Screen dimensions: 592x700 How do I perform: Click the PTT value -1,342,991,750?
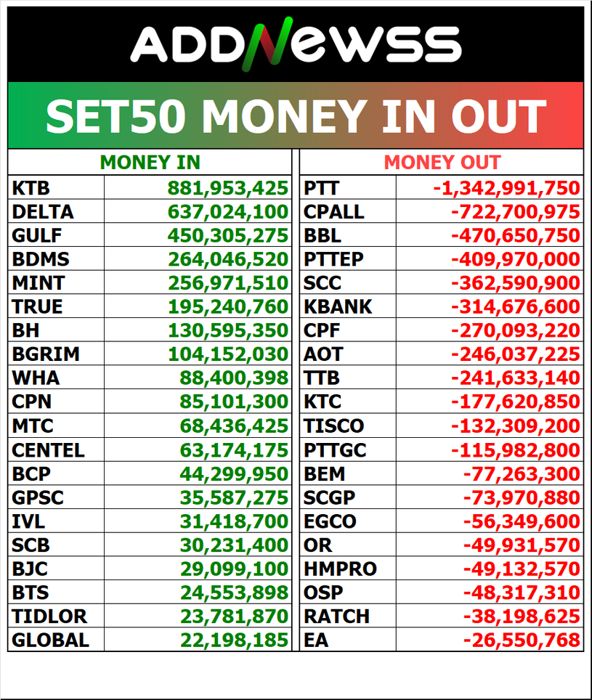(x=506, y=188)
